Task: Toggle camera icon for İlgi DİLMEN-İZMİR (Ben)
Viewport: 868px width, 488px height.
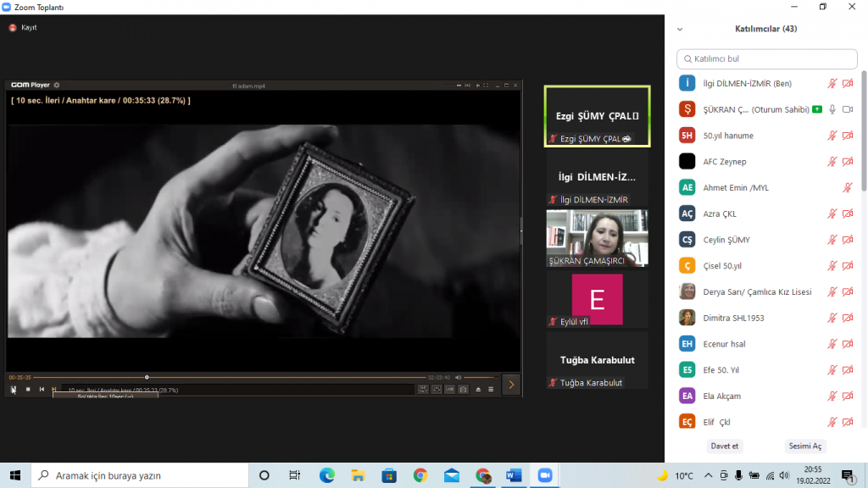Action: pyautogui.click(x=848, y=84)
